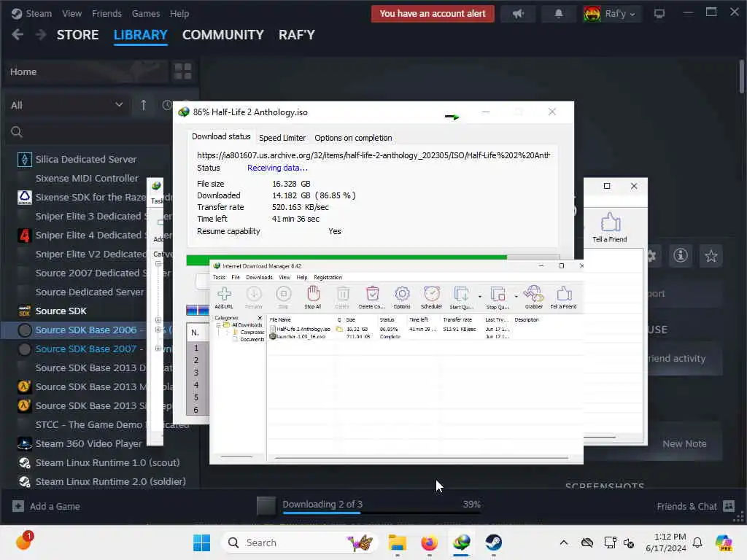Click the Add a Game plus icon
This screenshot has width=747, height=560.
coord(18,506)
